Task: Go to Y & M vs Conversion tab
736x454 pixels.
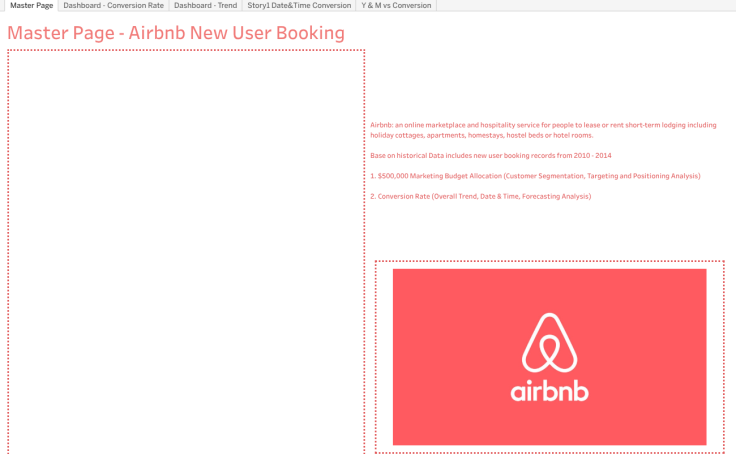Action: tap(396, 6)
